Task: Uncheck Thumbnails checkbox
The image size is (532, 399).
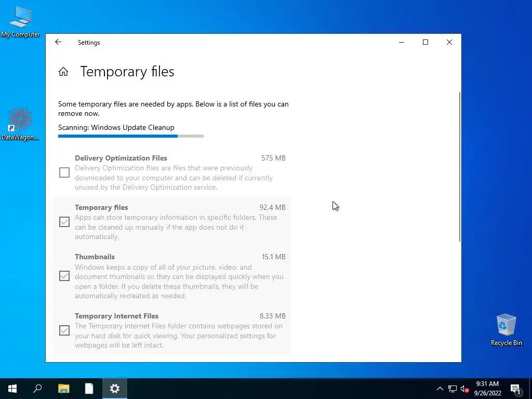Action: [x=64, y=276]
